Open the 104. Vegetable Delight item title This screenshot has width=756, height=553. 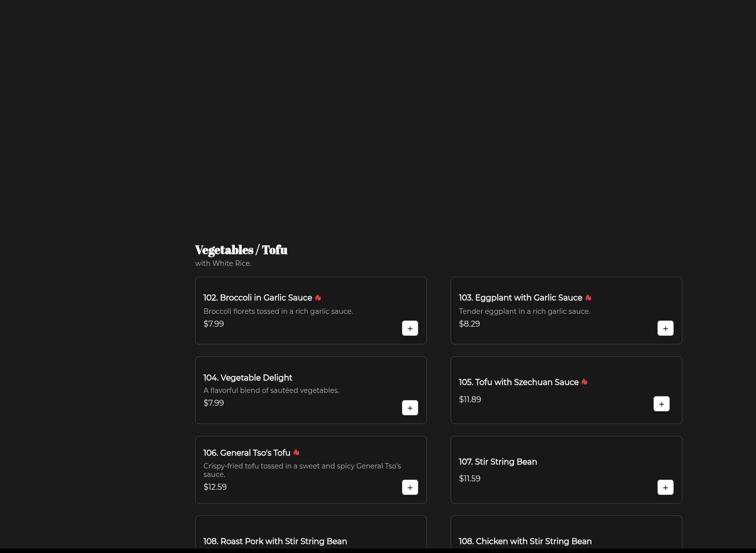(248, 378)
